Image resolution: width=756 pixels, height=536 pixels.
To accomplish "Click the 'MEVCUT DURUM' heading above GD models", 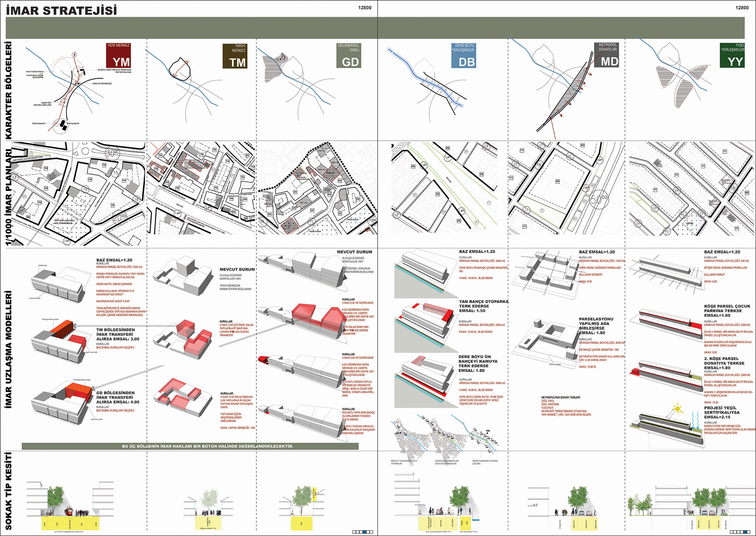I will tap(355, 252).
